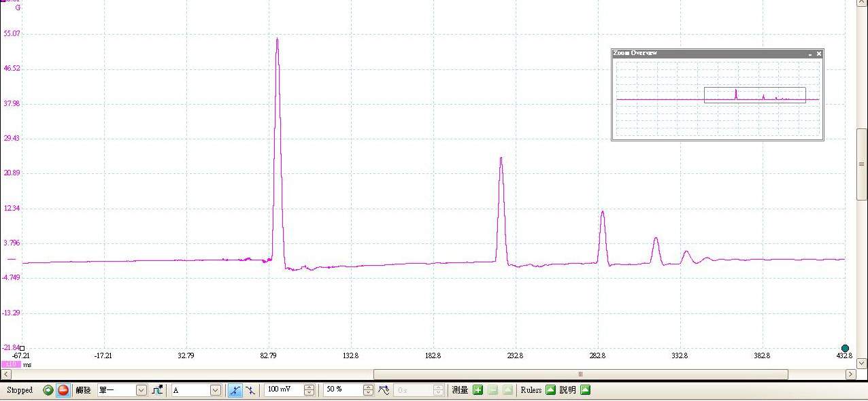Click the 說明 label text
This screenshot has width=868, height=401.
point(568,390)
